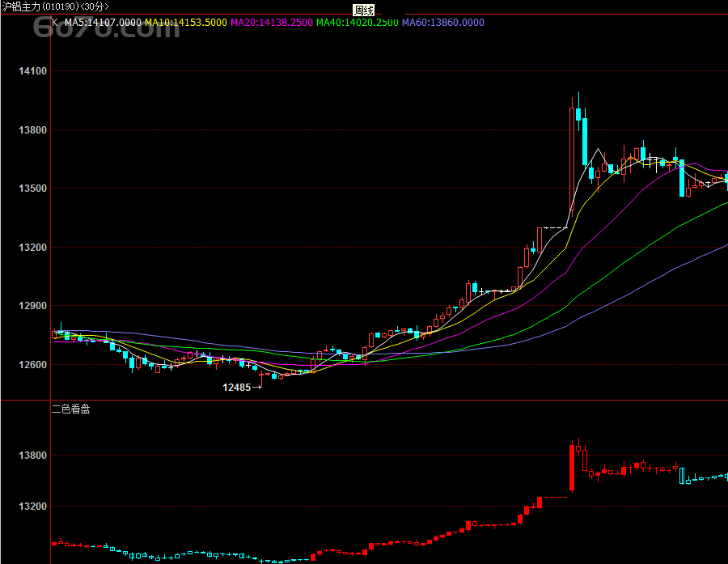The width and height of the screenshot is (728, 564).
Task: Click the K indicator label before MA5
Action: pos(55,23)
